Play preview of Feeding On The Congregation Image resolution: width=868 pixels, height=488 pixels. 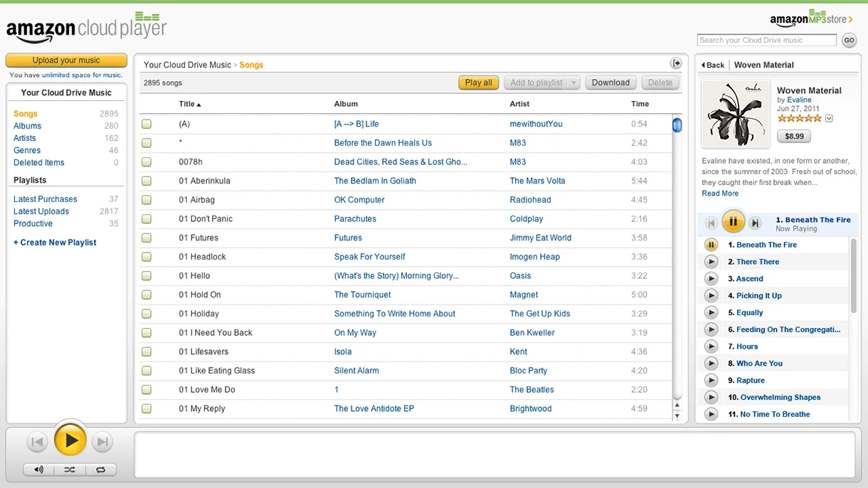711,329
